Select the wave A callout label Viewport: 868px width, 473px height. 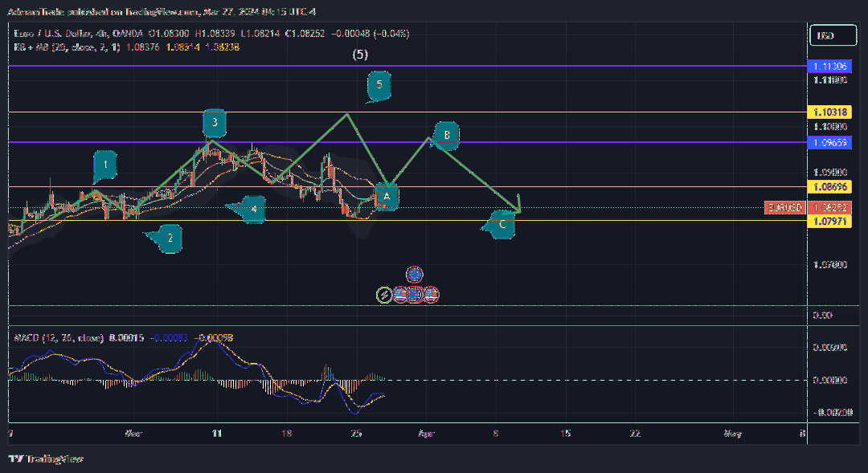[x=387, y=197]
